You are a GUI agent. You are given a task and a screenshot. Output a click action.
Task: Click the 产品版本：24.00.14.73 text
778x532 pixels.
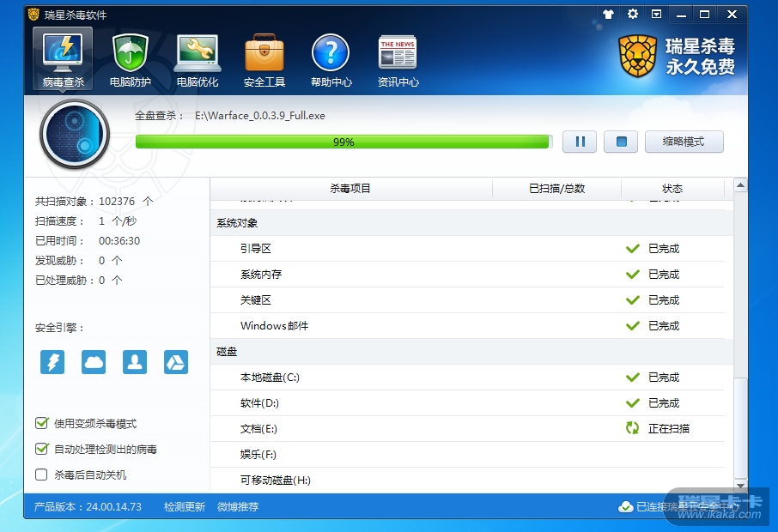click(x=88, y=507)
